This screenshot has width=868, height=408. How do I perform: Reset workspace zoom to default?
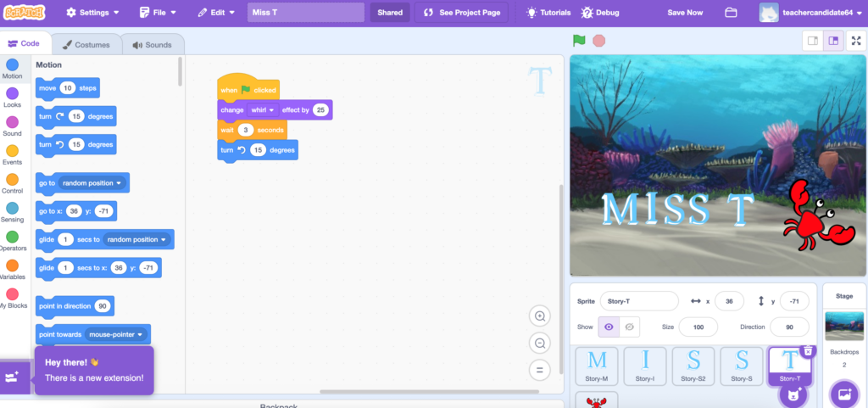[539, 370]
